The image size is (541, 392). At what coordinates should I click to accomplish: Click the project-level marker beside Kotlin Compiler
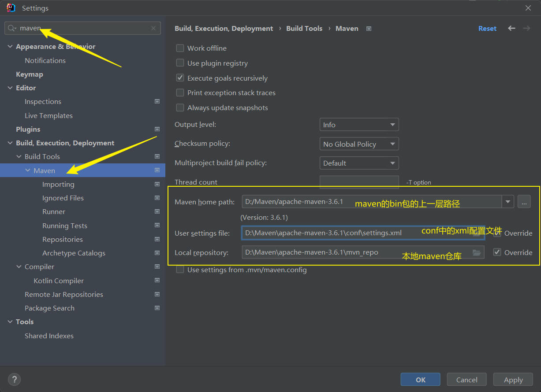157,280
